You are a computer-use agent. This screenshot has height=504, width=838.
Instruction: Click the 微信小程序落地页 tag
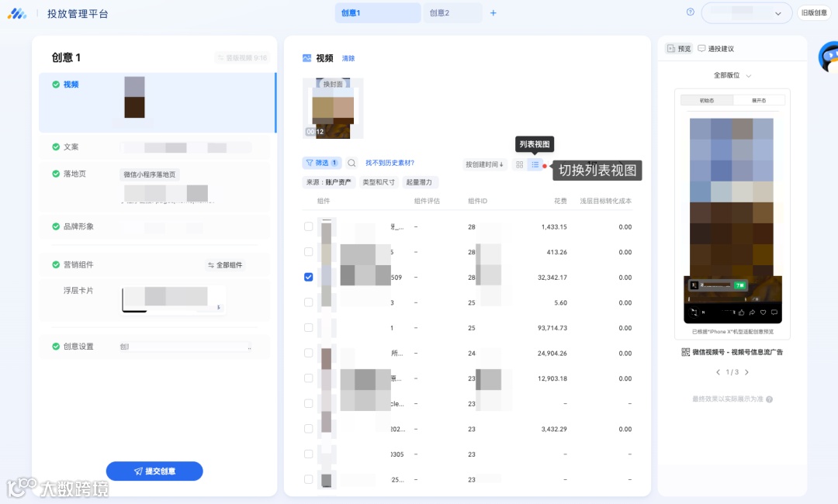pos(150,174)
